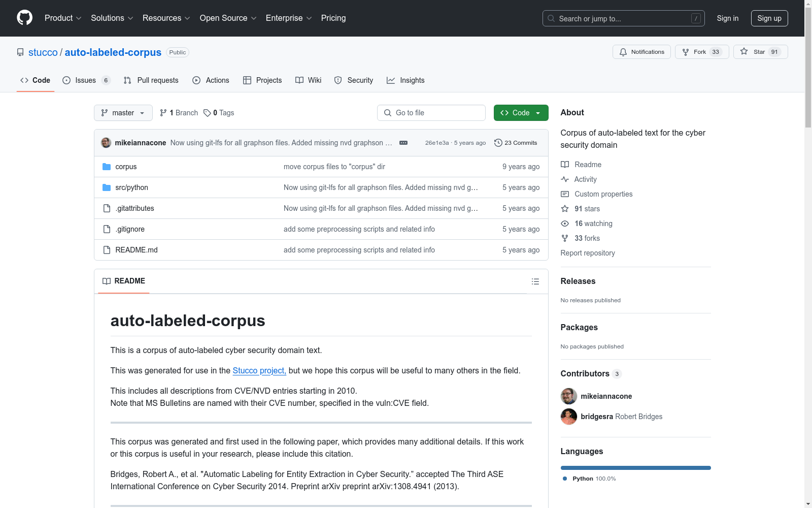
Task: Expand the Open Source menu
Action: [228, 18]
